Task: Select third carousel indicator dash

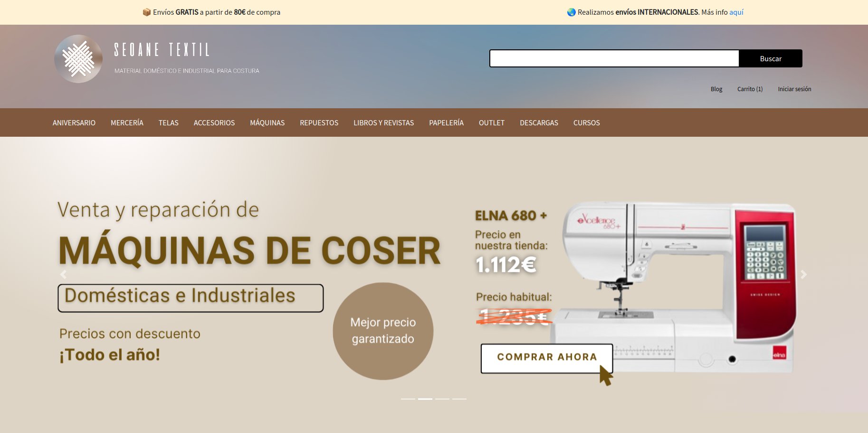Action: click(x=442, y=399)
